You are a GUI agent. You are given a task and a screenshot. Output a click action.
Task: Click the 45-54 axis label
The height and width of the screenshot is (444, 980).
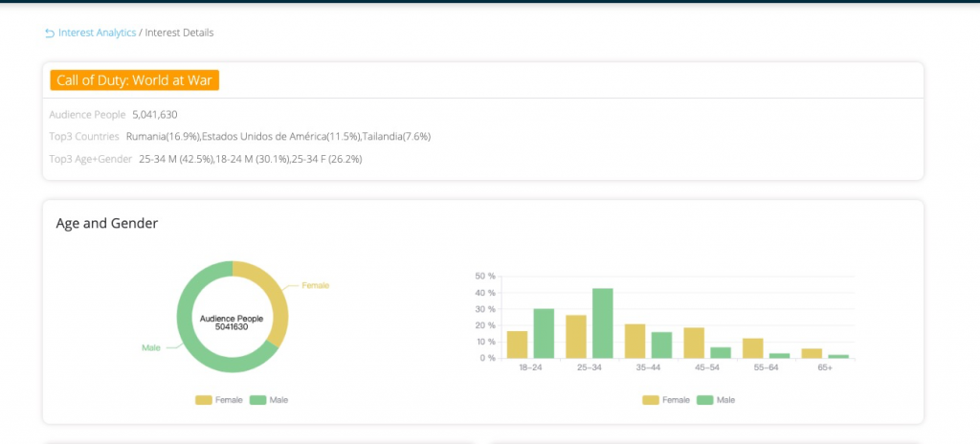pos(707,367)
